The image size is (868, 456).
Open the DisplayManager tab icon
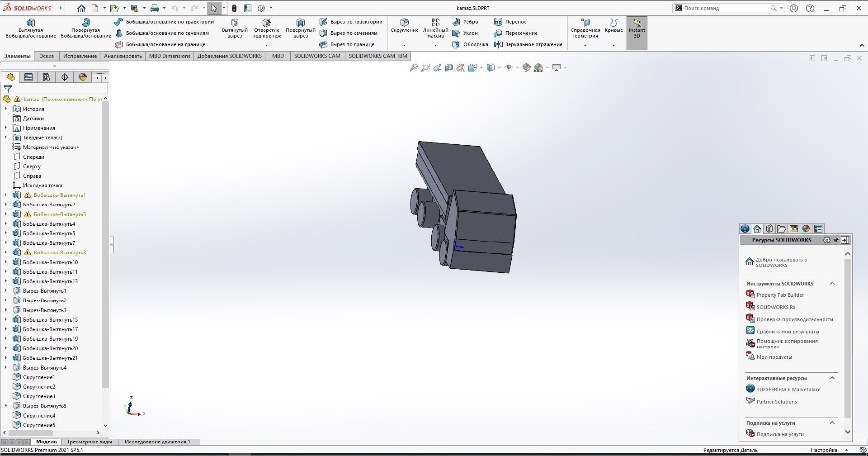click(83, 77)
